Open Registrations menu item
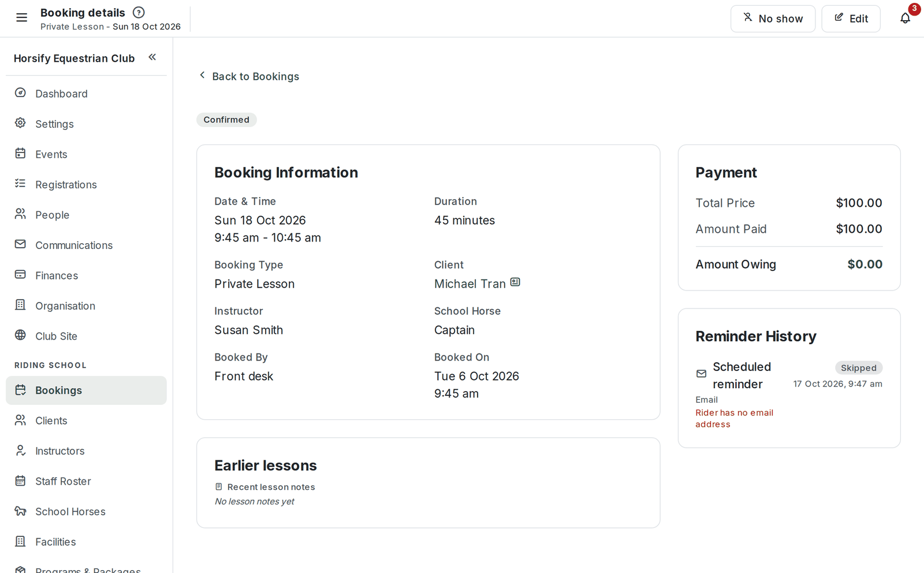Viewport: 924px width, 573px height. [x=86, y=184]
